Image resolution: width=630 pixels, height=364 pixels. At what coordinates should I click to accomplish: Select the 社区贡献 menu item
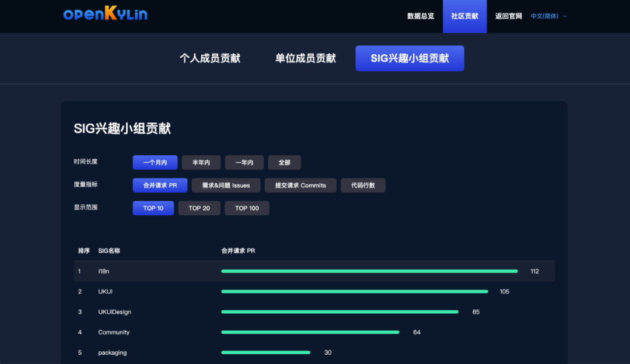click(464, 16)
